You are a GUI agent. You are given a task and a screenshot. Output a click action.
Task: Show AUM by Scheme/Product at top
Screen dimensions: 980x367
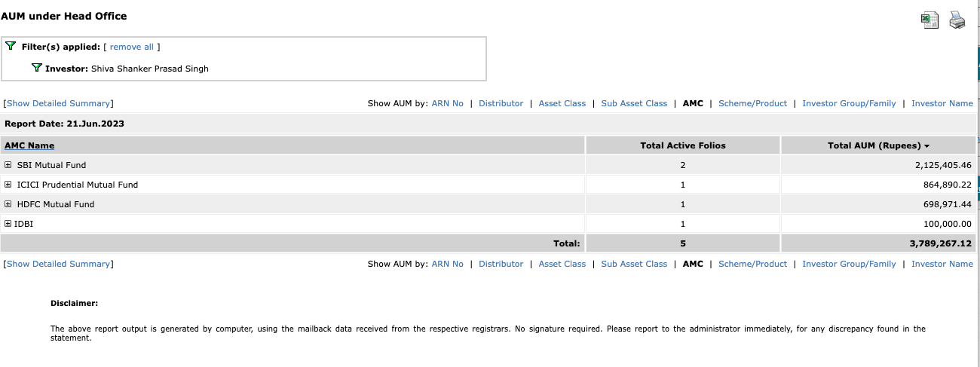pyautogui.click(x=752, y=103)
